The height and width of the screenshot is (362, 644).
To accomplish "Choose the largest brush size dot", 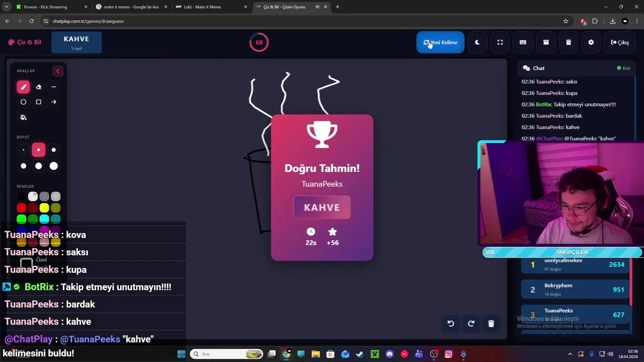I will (53, 166).
